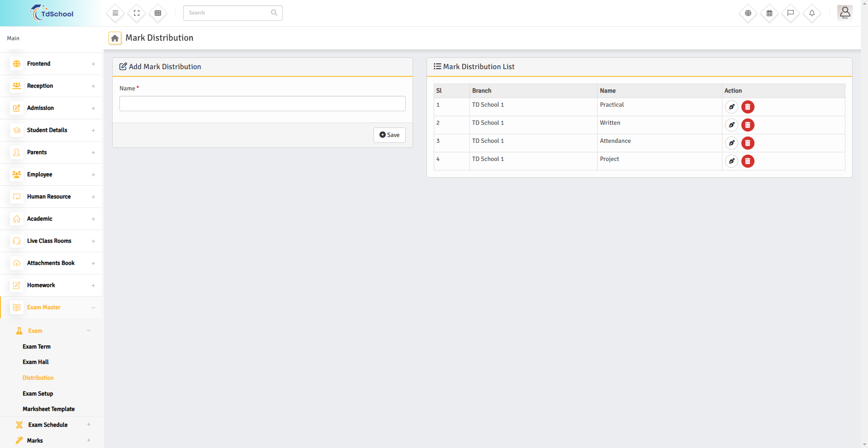Focus the Name input field
This screenshot has width=868, height=448.
click(x=262, y=104)
